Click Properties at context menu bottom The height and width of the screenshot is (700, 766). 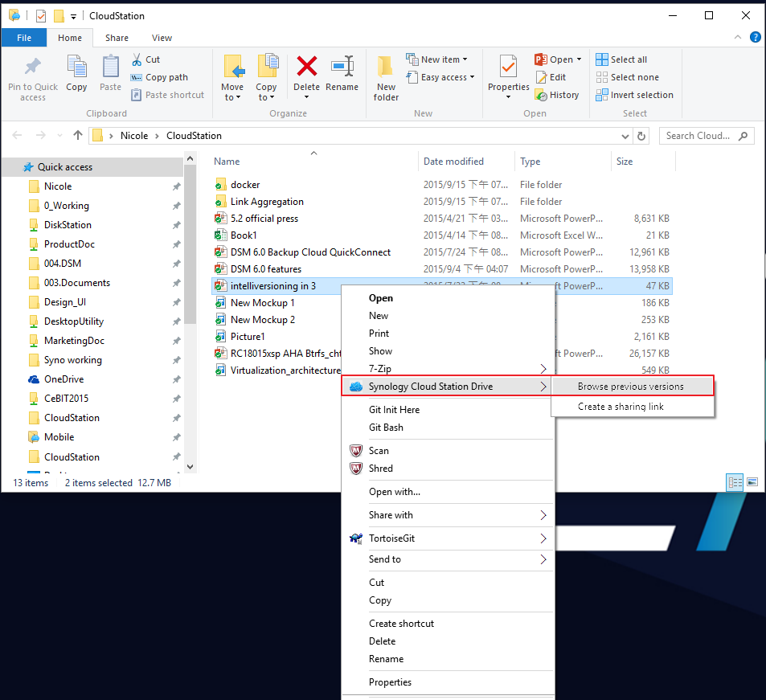448,682
